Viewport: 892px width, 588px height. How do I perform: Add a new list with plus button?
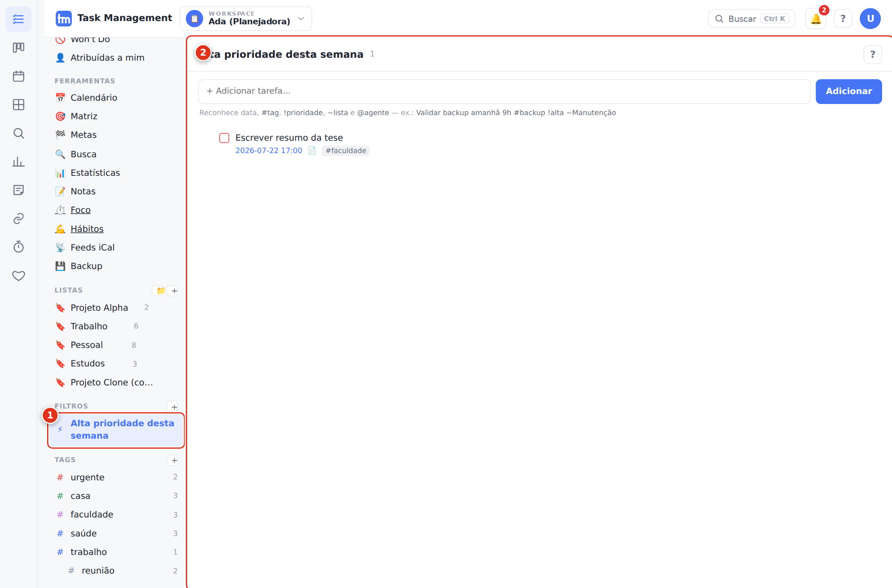(x=174, y=291)
